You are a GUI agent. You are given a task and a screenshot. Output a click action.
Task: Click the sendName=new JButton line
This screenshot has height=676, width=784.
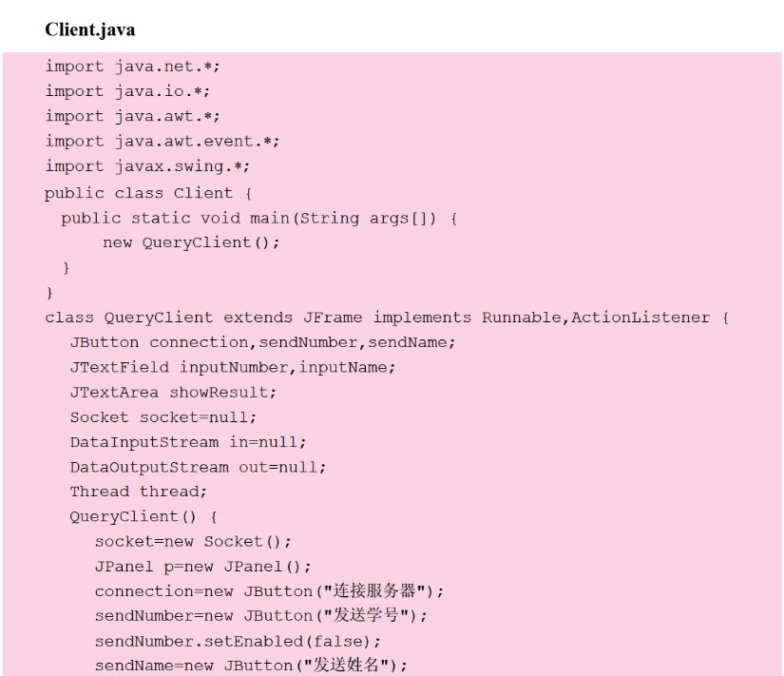[251, 666]
